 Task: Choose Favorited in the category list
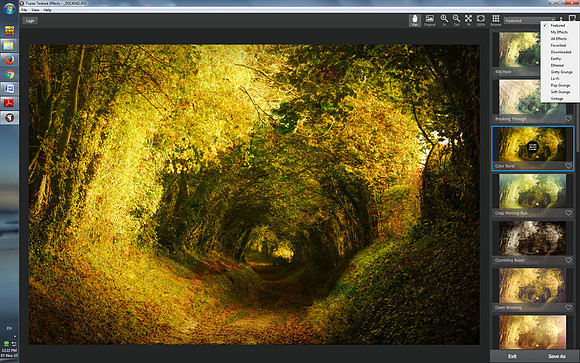pos(558,46)
